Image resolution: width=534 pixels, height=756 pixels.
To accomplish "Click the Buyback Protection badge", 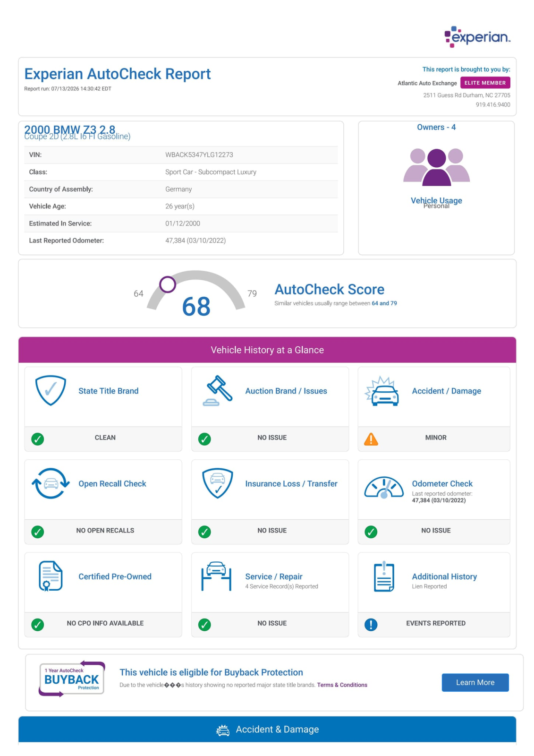I will (72, 679).
